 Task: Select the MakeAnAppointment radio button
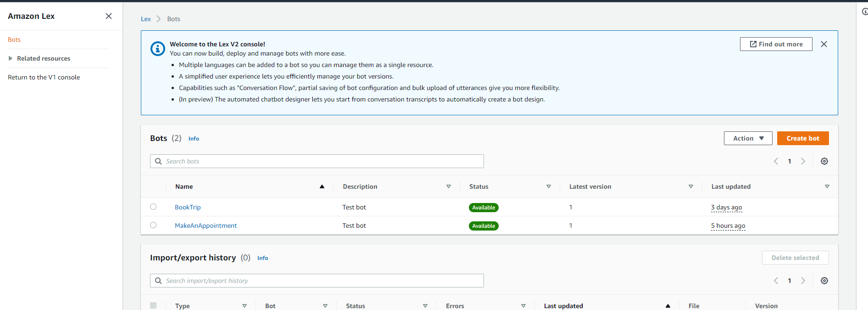coord(153,225)
